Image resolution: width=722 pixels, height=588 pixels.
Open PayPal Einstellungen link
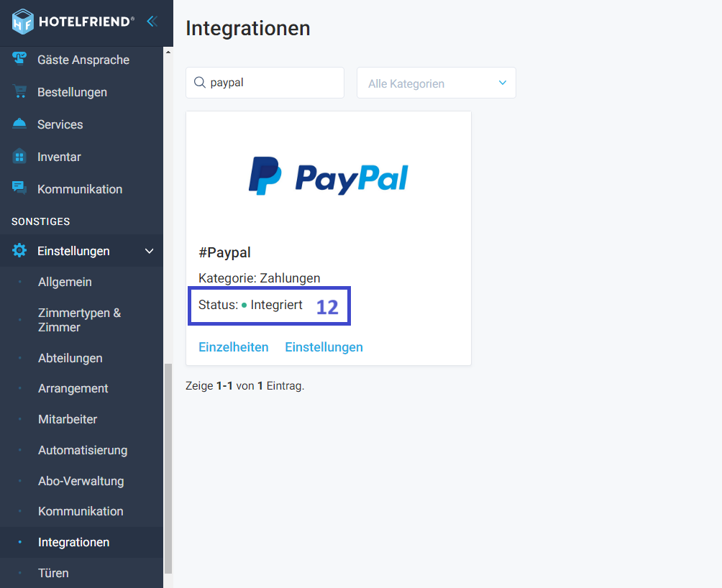[x=324, y=347]
